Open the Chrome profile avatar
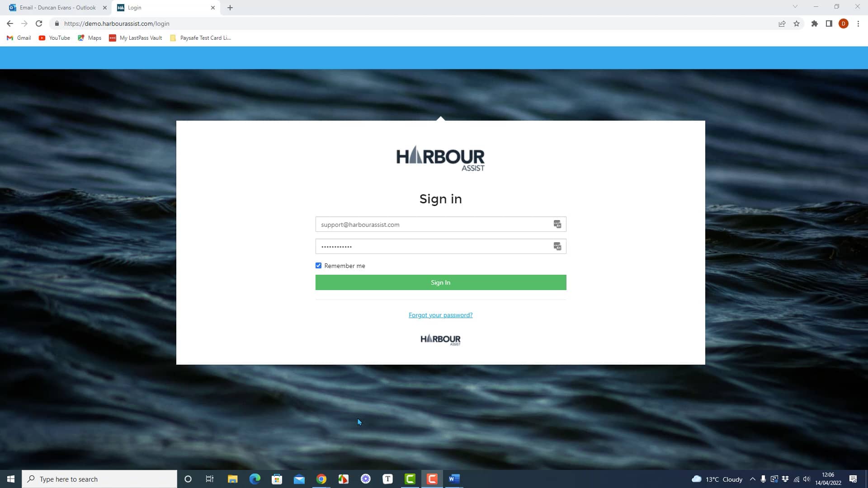Viewport: 868px width, 488px height. pyautogui.click(x=844, y=23)
